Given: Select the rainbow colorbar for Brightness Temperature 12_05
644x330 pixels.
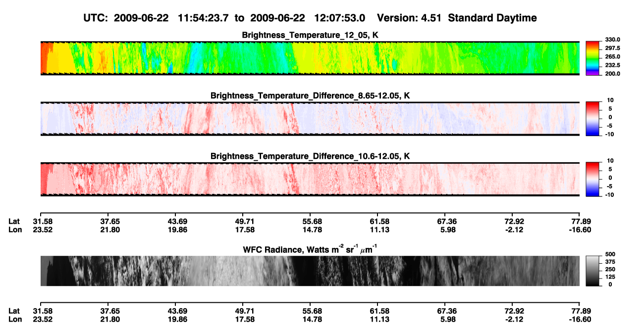Looking at the screenshot, I should [592, 58].
